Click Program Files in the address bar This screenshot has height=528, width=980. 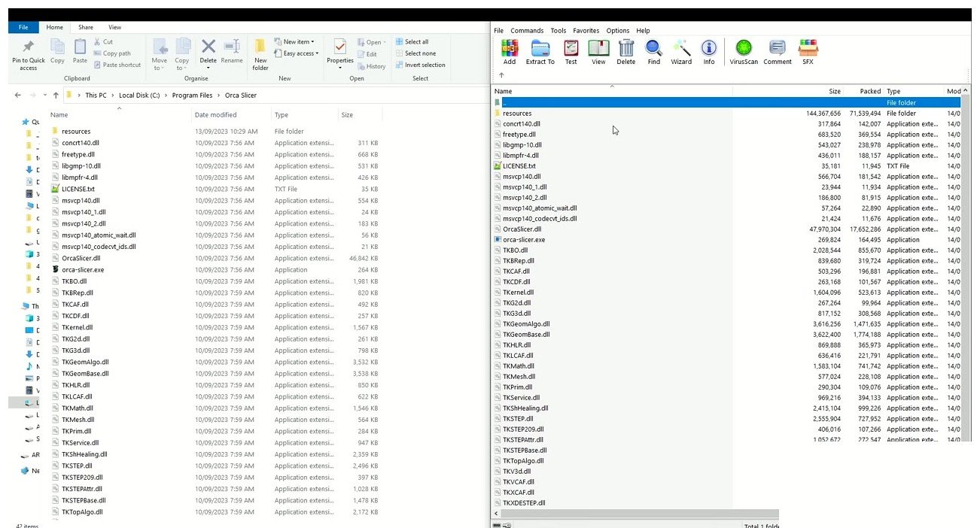(192, 96)
